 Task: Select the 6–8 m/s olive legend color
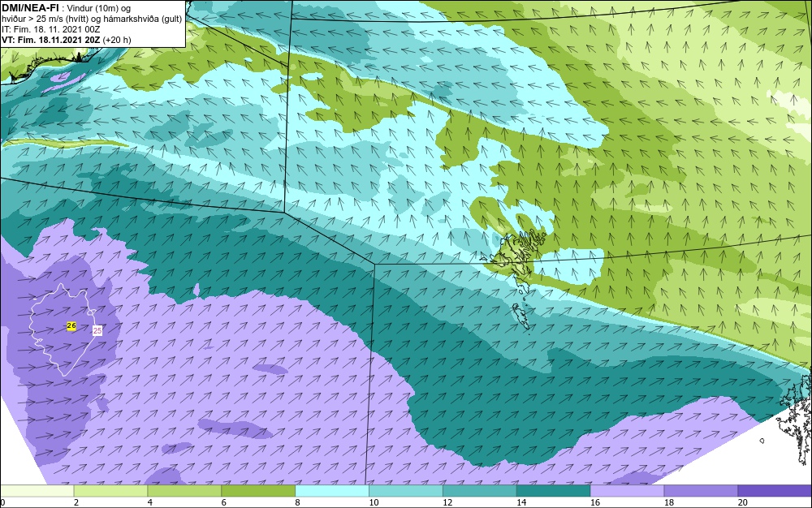[258, 491]
